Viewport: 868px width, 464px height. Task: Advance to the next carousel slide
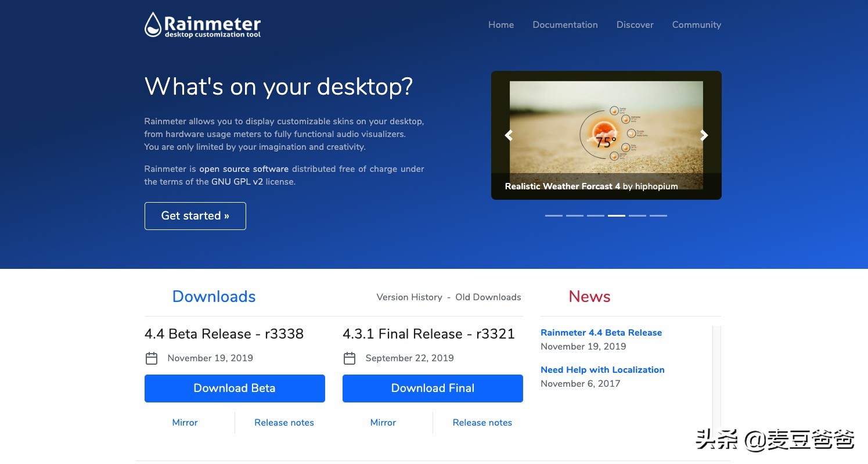704,135
